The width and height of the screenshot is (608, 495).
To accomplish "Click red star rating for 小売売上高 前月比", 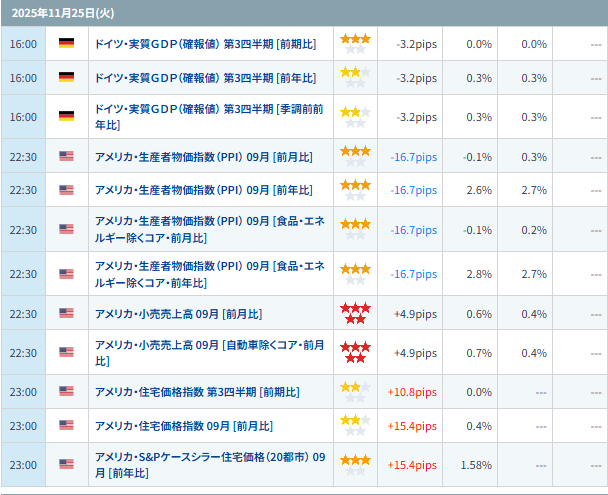I will point(355,313).
